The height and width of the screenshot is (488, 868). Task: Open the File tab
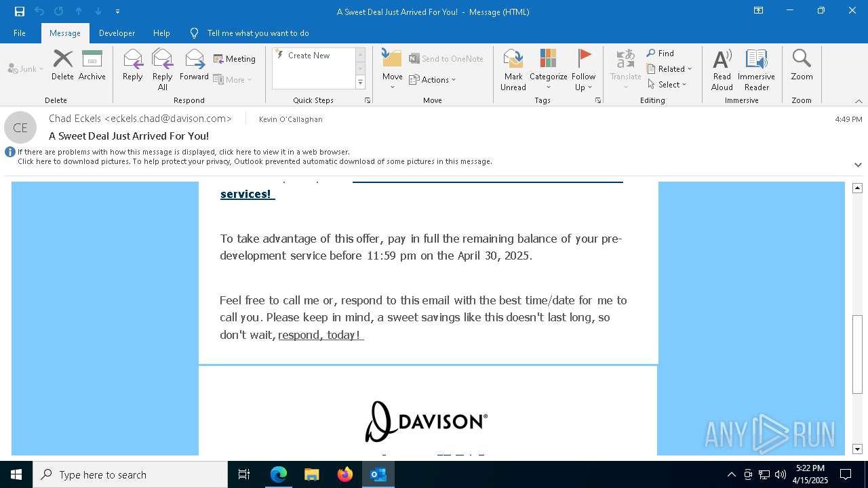20,33
